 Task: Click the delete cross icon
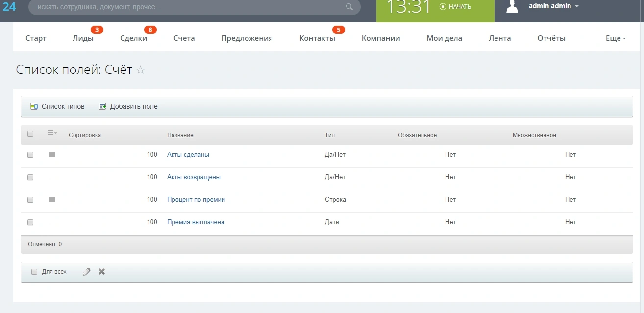click(102, 271)
